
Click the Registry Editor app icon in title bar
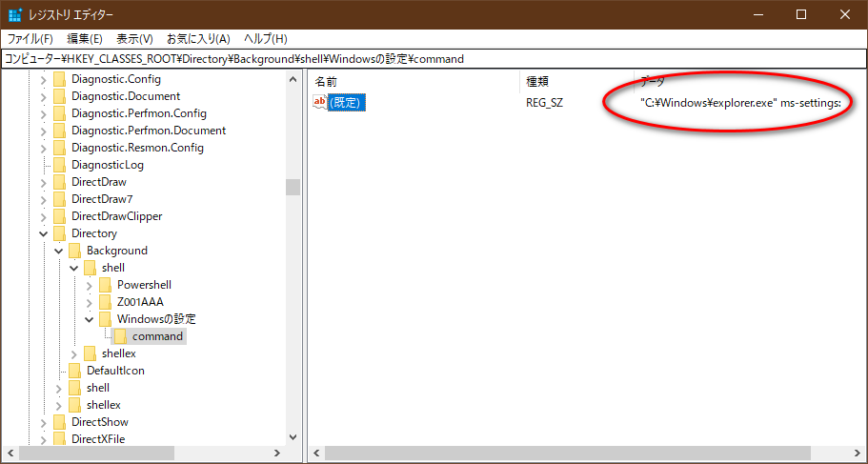(x=15, y=14)
